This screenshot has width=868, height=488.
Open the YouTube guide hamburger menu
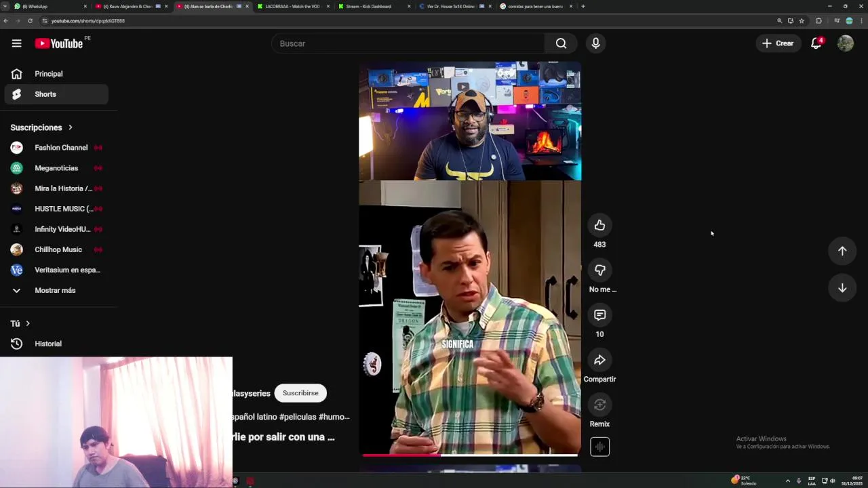pyautogui.click(x=16, y=43)
